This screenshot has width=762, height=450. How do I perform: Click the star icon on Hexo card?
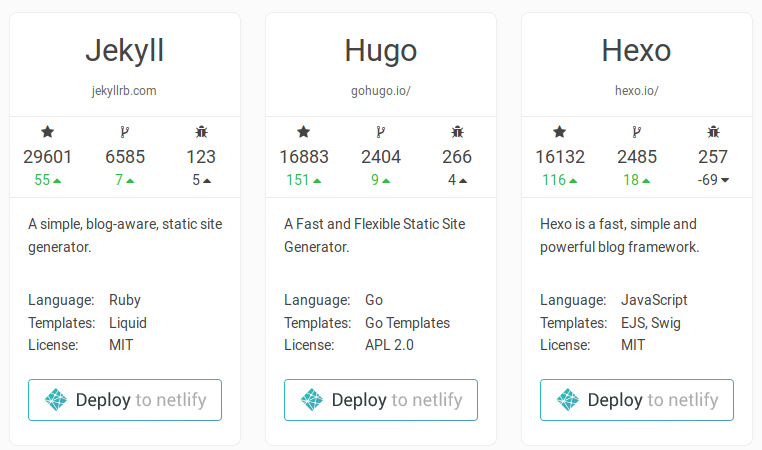(x=560, y=132)
